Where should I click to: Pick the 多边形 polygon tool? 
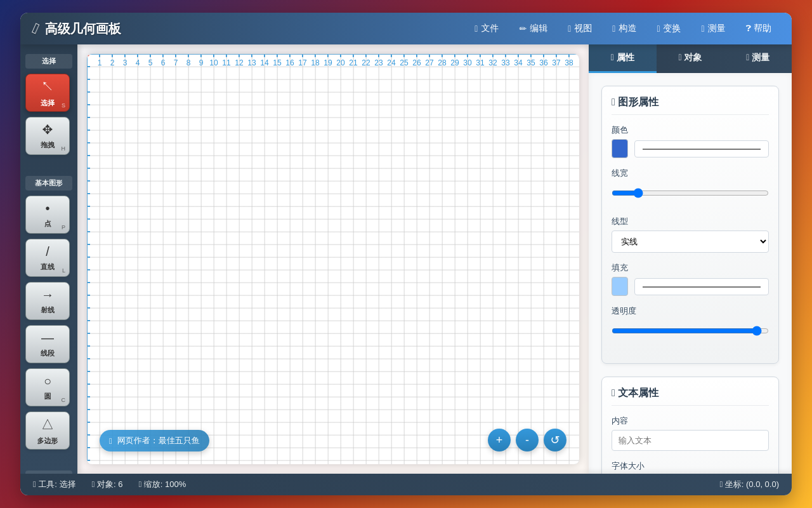[48, 431]
